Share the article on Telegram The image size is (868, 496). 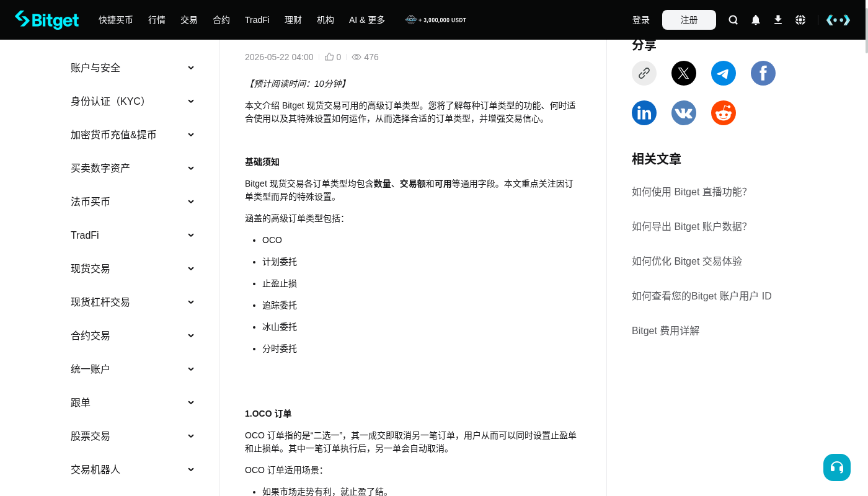724,73
